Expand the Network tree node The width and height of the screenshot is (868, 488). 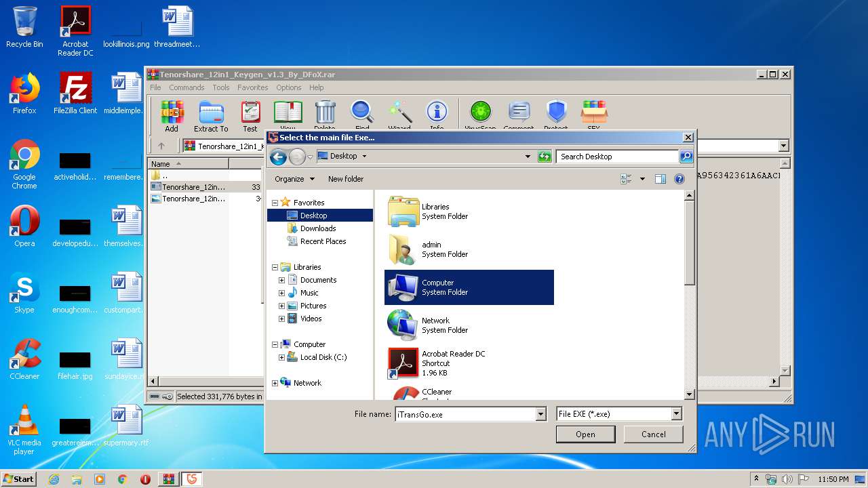(275, 383)
